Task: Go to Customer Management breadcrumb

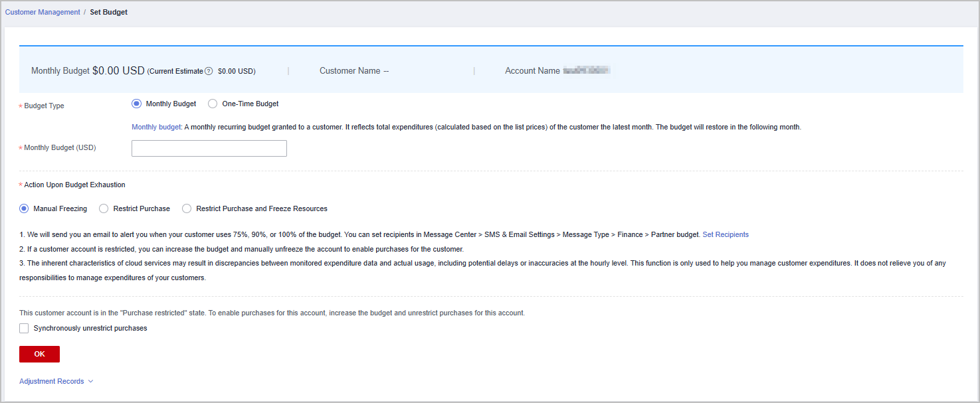Action: click(43, 12)
